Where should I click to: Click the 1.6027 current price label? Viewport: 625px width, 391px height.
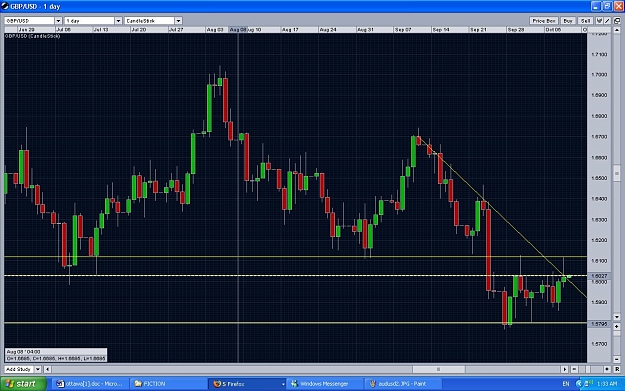pyautogui.click(x=599, y=275)
